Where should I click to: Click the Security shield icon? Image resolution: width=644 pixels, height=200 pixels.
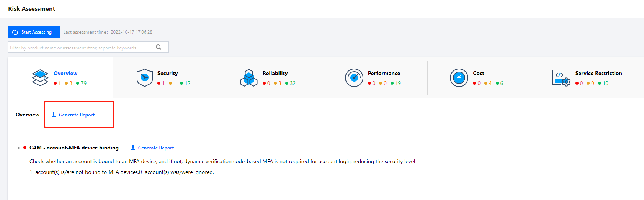[144, 78]
